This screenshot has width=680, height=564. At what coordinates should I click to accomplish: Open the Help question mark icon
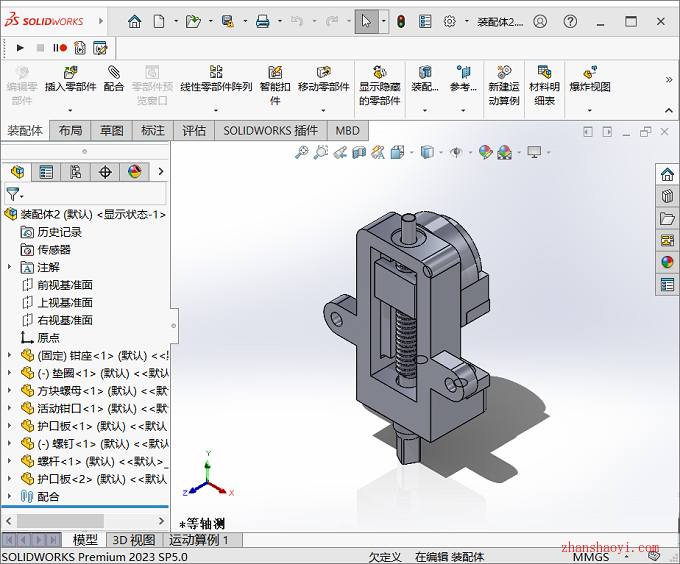(570, 21)
